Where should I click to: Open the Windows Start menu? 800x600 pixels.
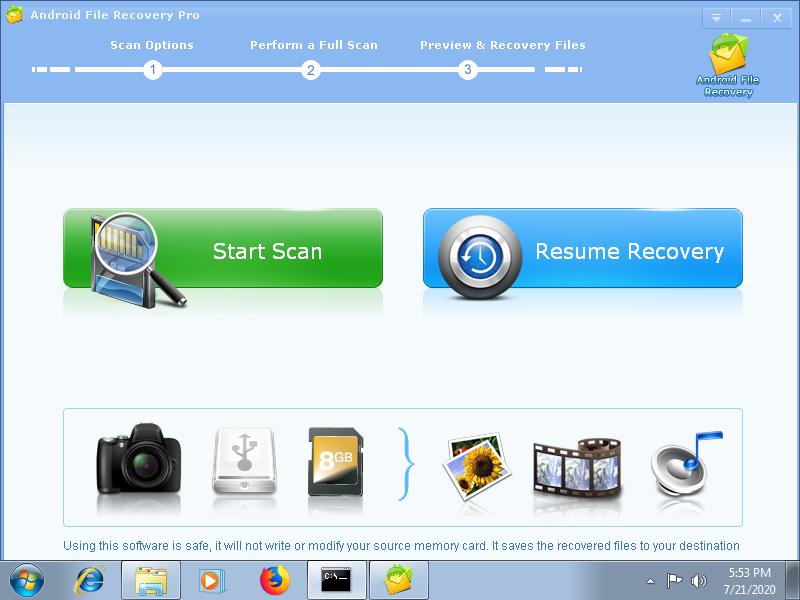click(27, 580)
